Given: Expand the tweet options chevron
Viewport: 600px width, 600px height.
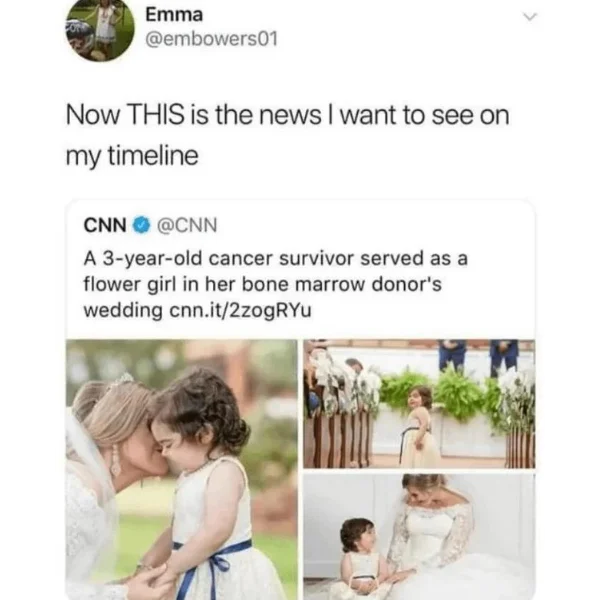Looking at the screenshot, I should (530, 17).
